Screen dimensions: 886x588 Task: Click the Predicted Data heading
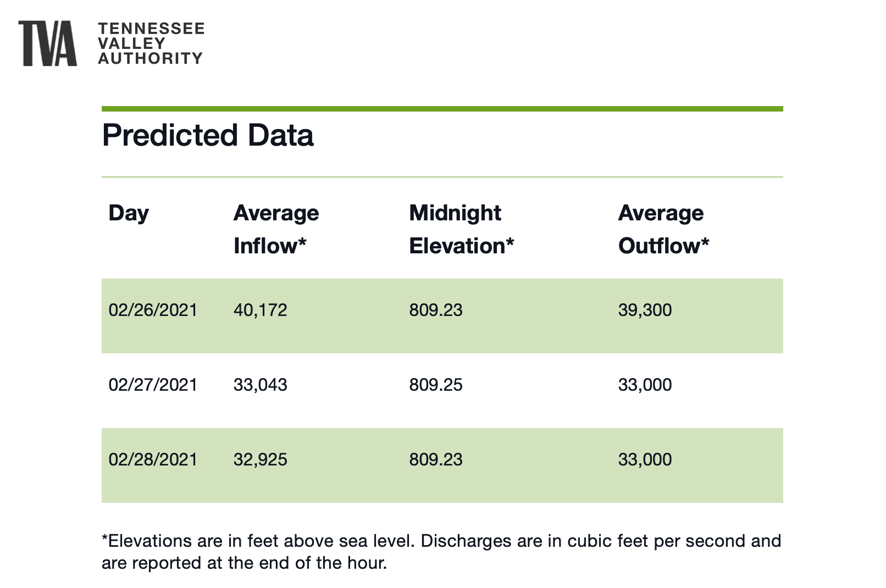(x=208, y=135)
